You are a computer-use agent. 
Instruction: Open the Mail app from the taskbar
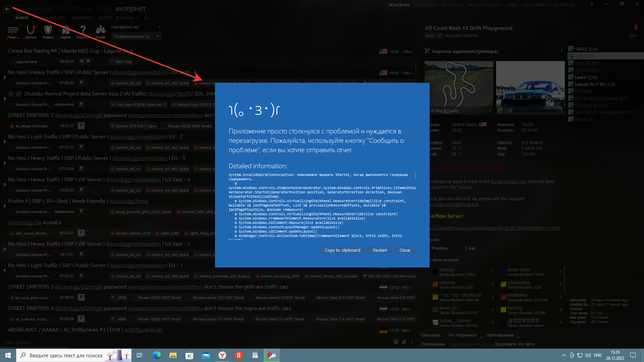pyautogui.click(x=206, y=355)
